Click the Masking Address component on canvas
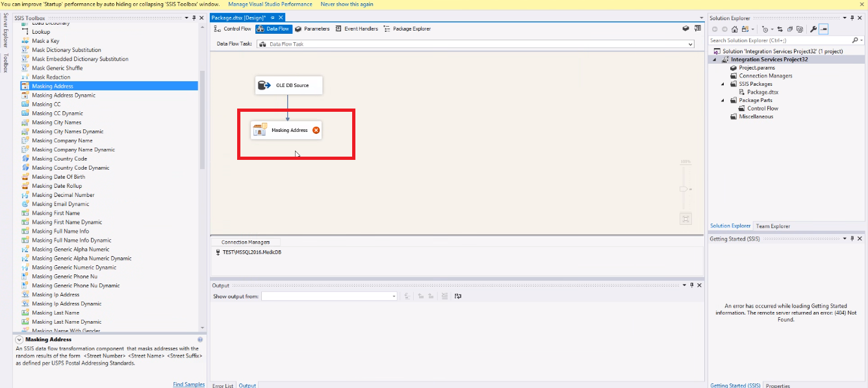The width and height of the screenshot is (868, 388). click(x=287, y=130)
